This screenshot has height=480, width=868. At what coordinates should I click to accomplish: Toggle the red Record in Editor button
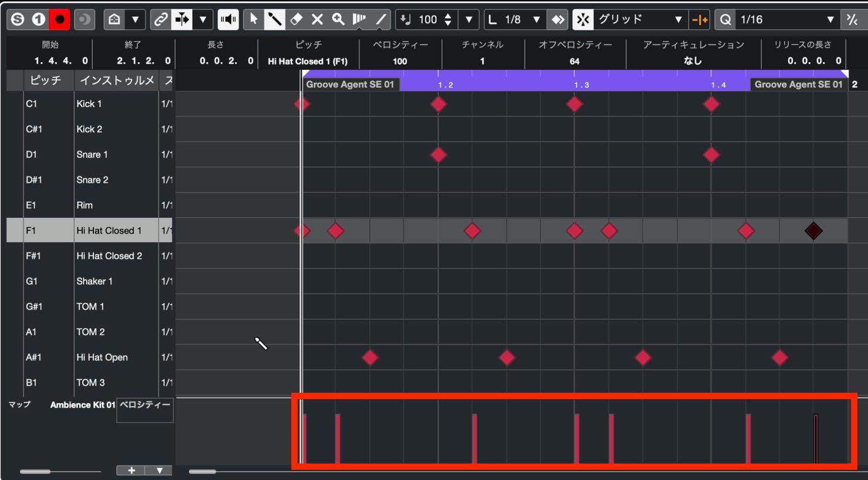coord(59,19)
